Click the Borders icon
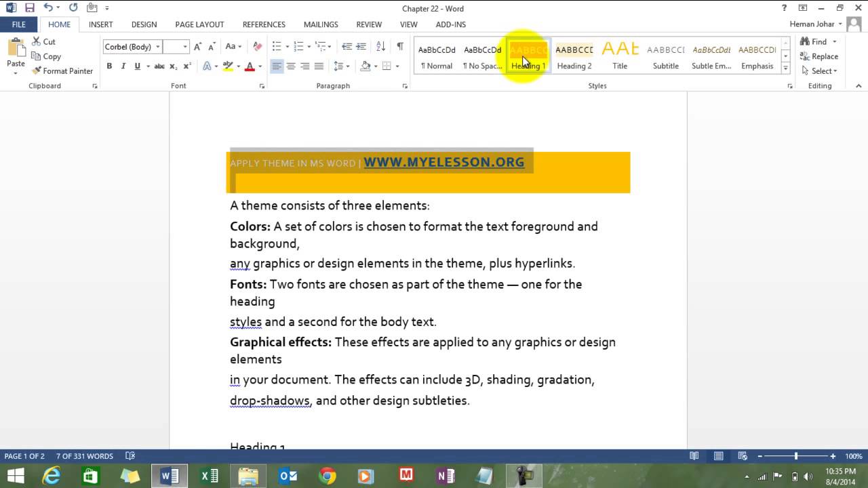The height and width of the screenshot is (488, 868). pos(387,66)
